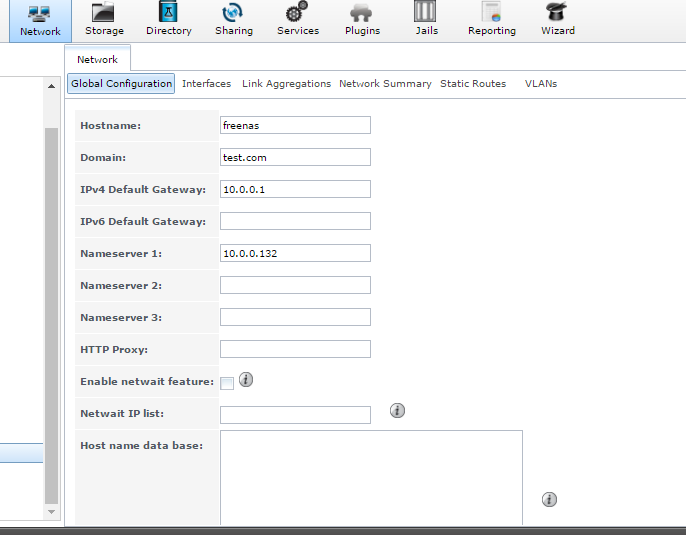Open the Services gear icon

click(297, 14)
